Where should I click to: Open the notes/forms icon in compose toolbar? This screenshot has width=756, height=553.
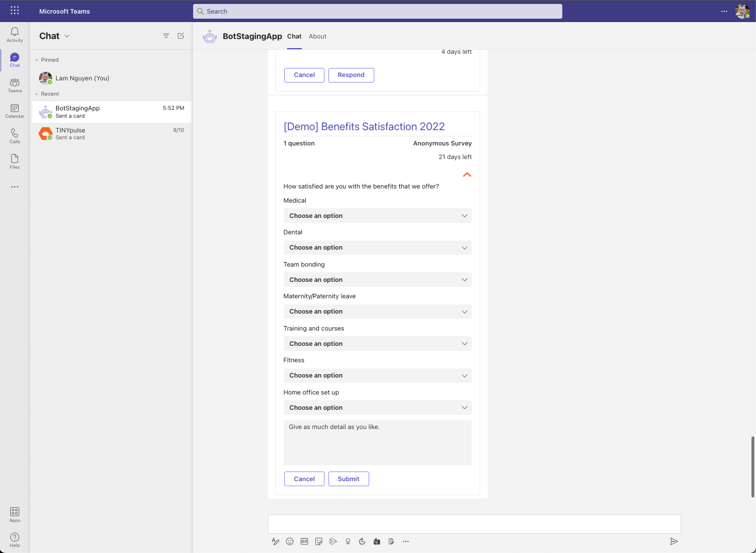coord(391,541)
